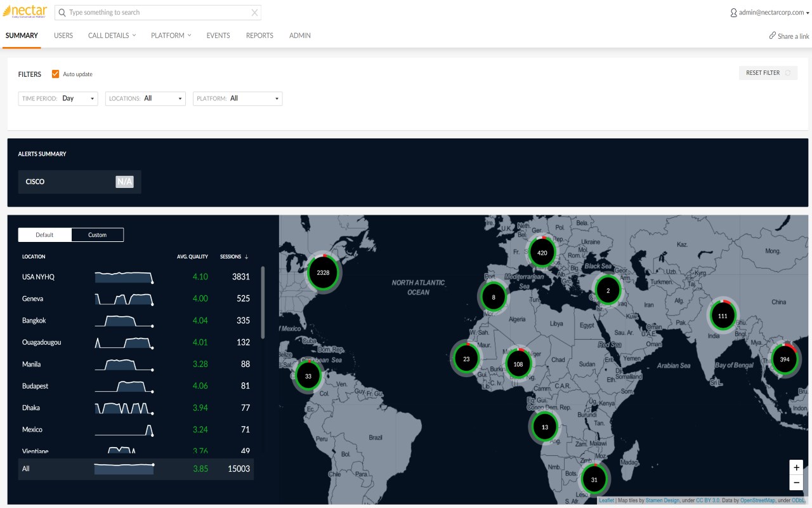Click the Dhaka location name
The height and width of the screenshot is (508, 812).
pyautogui.click(x=32, y=408)
